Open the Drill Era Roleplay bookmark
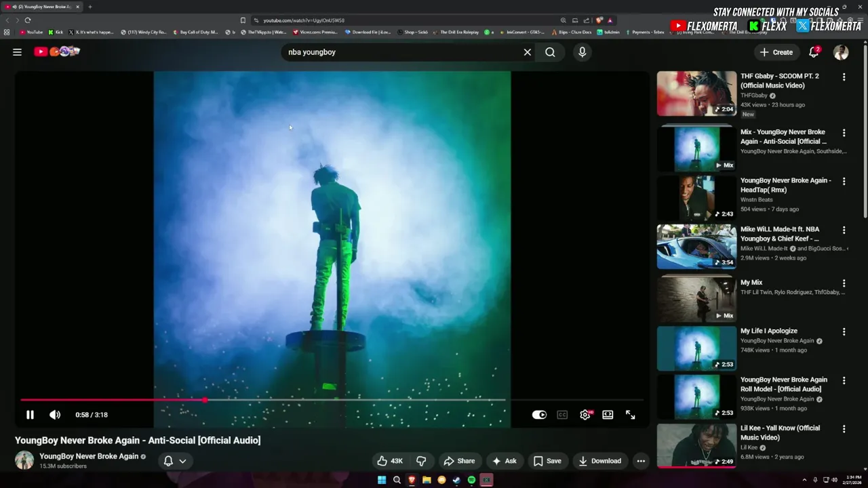This screenshot has height=488, width=868. [456, 32]
